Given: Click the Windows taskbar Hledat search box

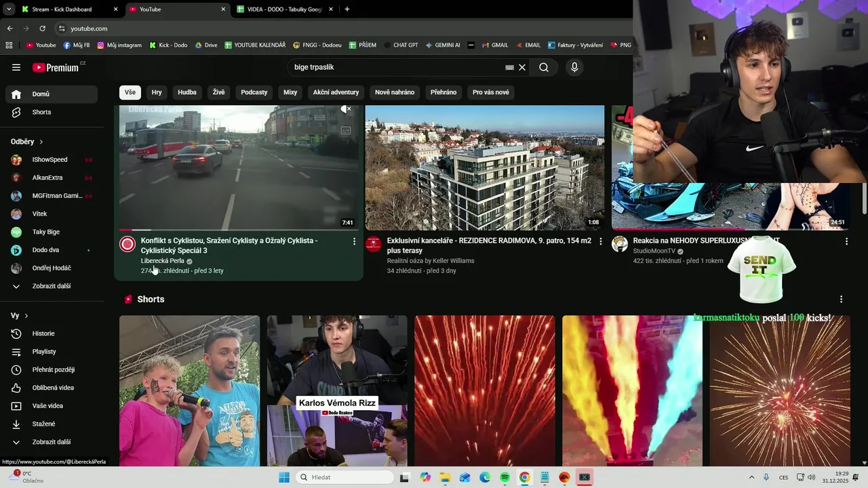Looking at the screenshot, I should [x=344, y=477].
